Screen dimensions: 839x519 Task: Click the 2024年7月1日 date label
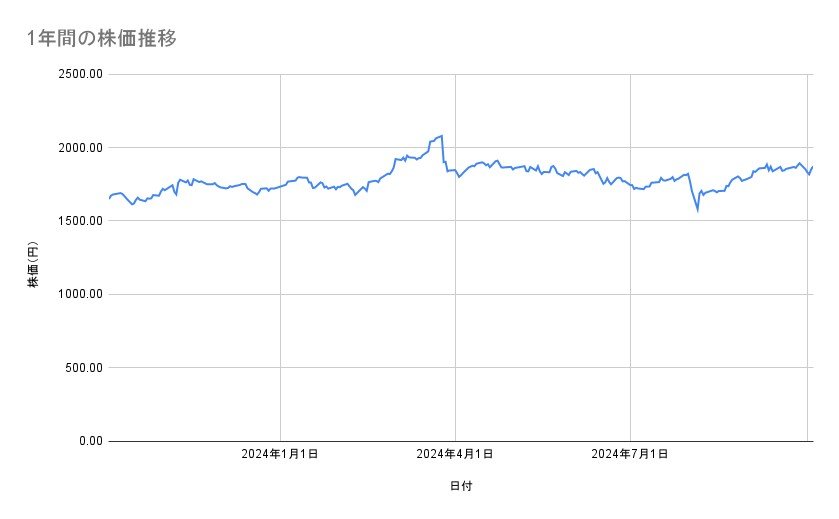pos(630,455)
